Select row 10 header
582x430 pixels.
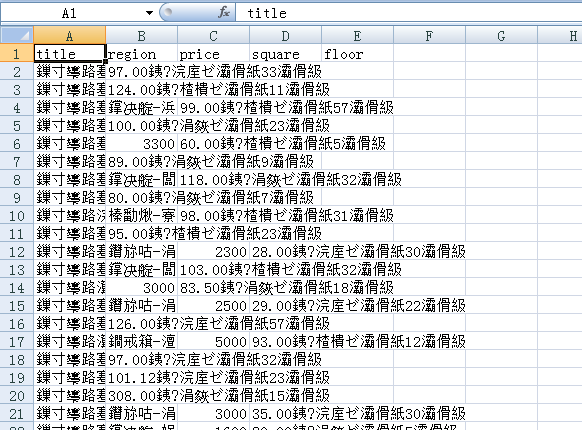click(x=17, y=216)
